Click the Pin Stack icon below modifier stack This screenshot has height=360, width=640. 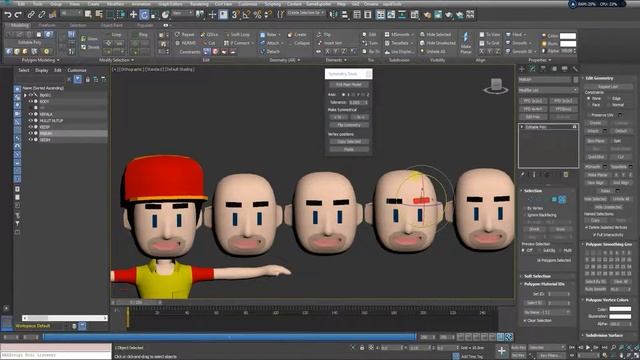[x=523, y=175]
